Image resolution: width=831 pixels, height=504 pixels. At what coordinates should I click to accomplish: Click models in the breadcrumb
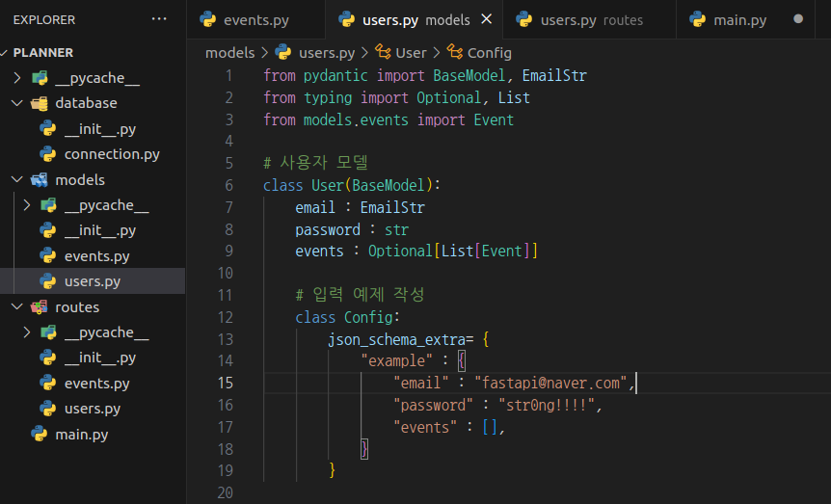click(230, 53)
